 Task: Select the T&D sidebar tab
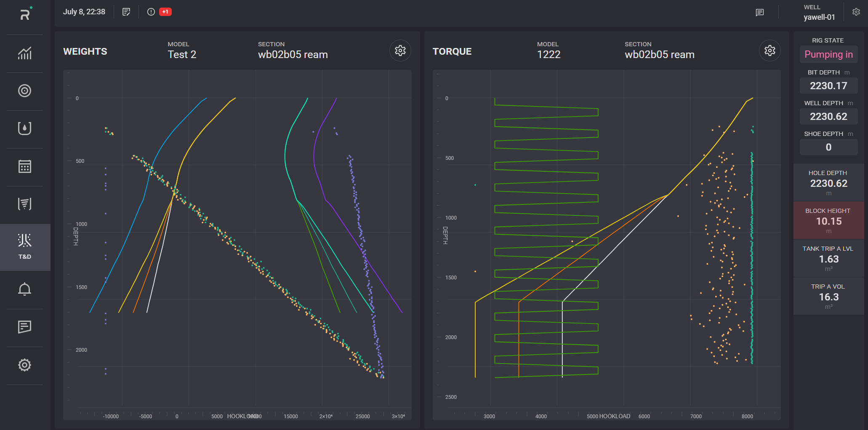pos(25,247)
